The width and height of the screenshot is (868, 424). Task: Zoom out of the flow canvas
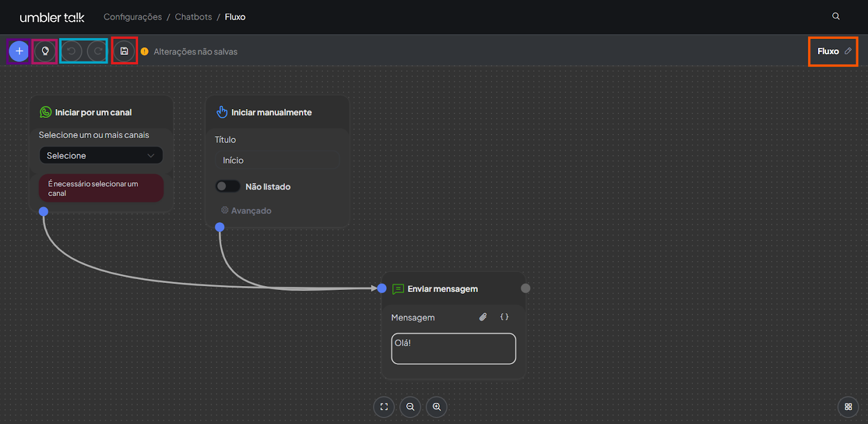[x=411, y=407]
